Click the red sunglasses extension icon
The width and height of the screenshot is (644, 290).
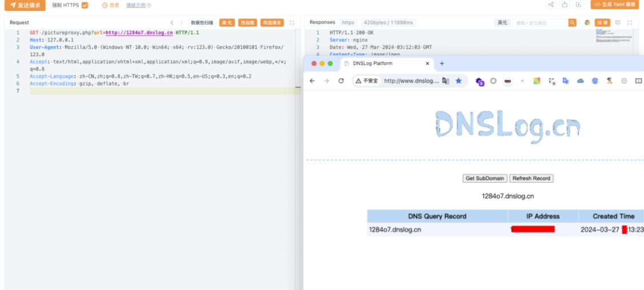(x=508, y=81)
